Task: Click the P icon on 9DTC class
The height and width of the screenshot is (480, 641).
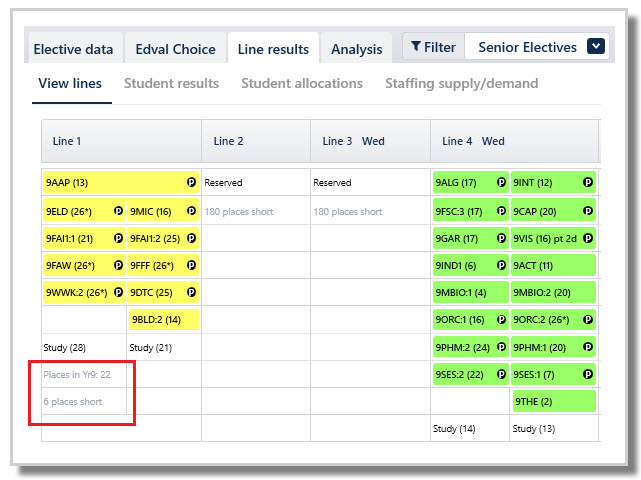Action: [191, 292]
